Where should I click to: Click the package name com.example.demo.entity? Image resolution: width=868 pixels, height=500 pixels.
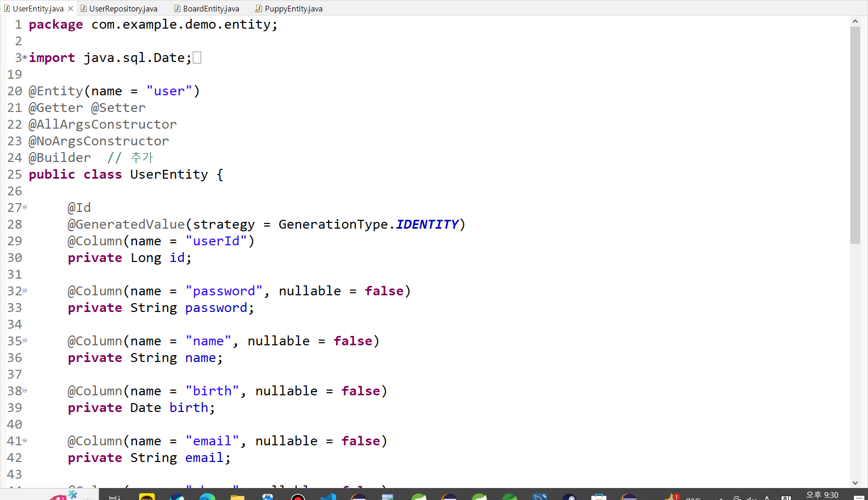tap(181, 24)
